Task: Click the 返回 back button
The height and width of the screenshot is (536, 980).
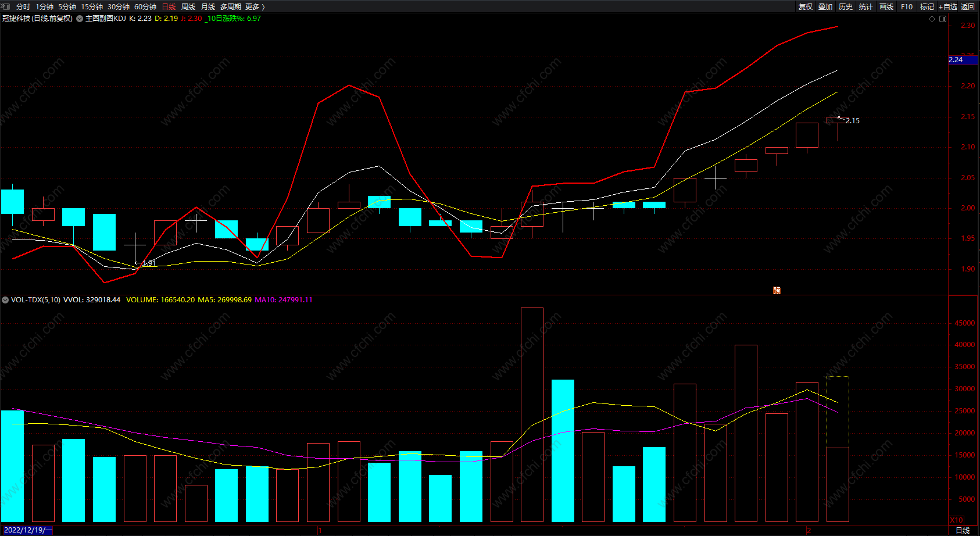Action: 968,7
